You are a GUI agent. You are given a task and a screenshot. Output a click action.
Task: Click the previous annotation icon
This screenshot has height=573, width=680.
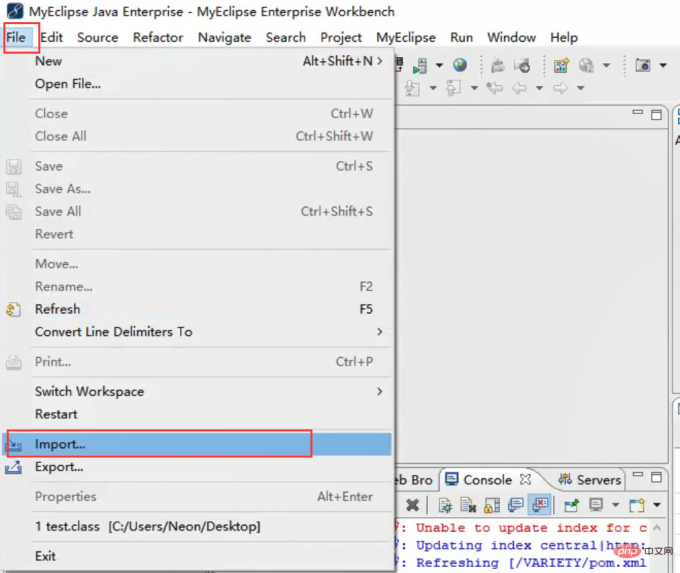[453, 88]
